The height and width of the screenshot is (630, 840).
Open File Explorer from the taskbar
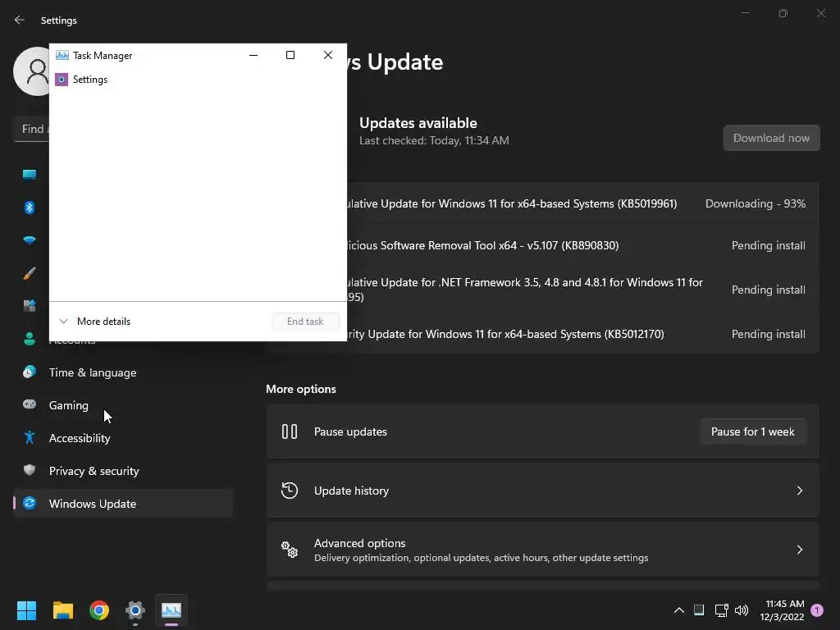coord(62,610)
